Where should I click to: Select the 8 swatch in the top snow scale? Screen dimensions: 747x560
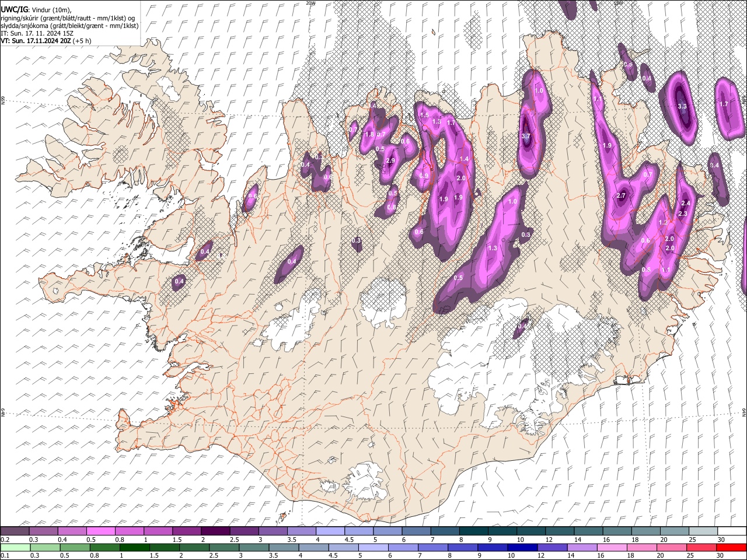coord(473,531)
